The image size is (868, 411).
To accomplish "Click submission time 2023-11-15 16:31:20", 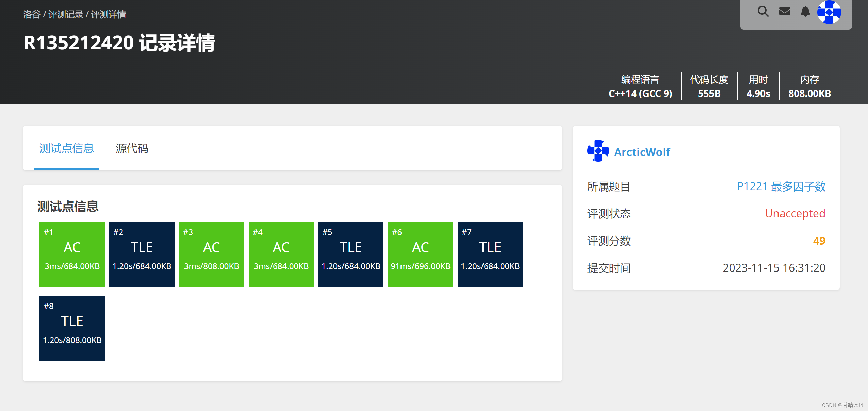I will tap(774, 268).
